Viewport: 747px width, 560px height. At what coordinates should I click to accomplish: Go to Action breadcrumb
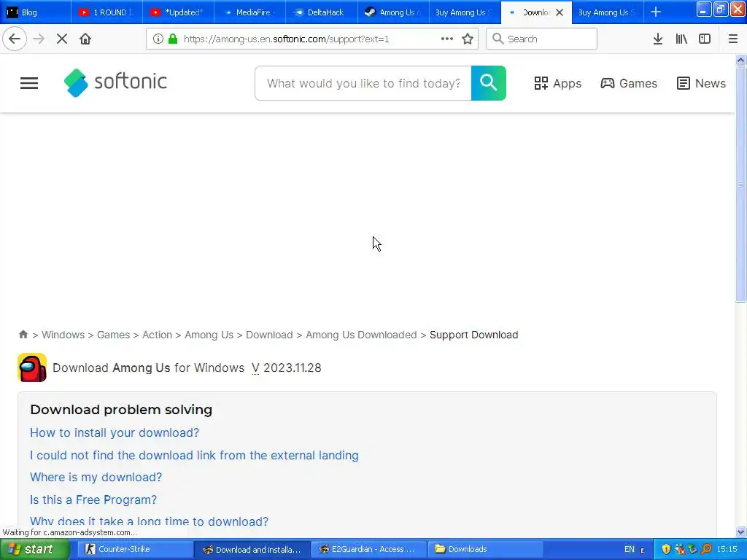158,335
